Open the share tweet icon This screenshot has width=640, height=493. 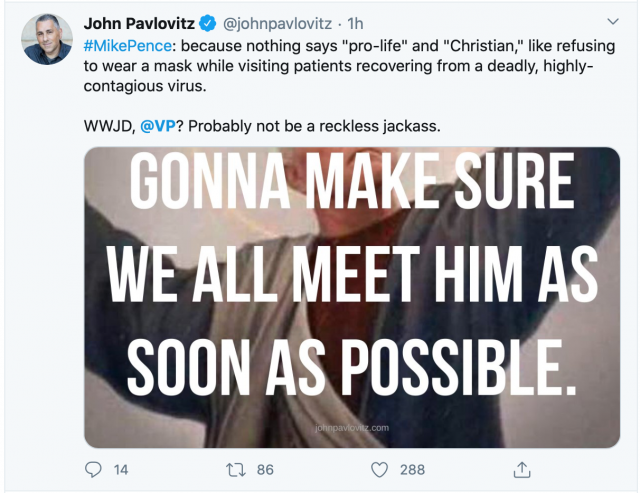pyautogui.click(x=521, y=469)
